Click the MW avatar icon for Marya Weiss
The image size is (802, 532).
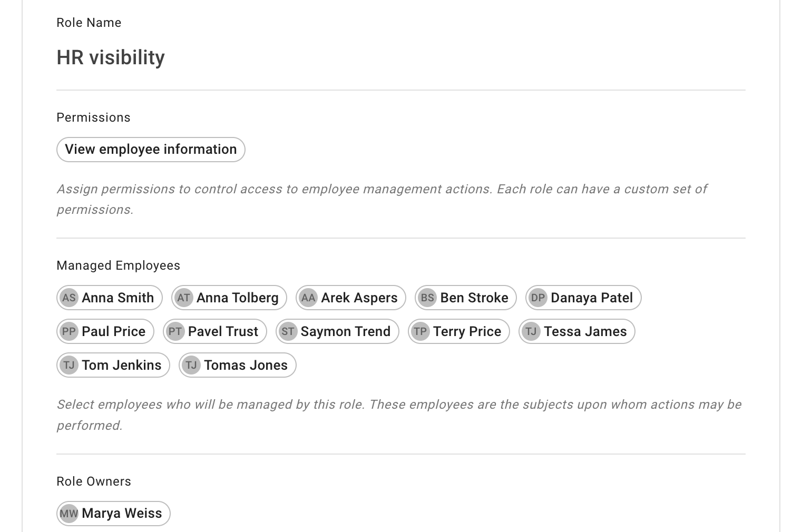click(x=69, y=513)
